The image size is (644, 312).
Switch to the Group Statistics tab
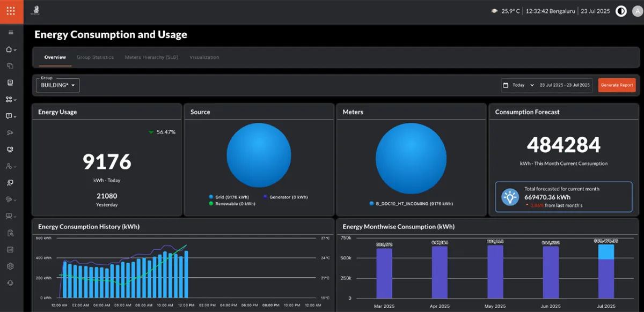(x=95, y=57)
